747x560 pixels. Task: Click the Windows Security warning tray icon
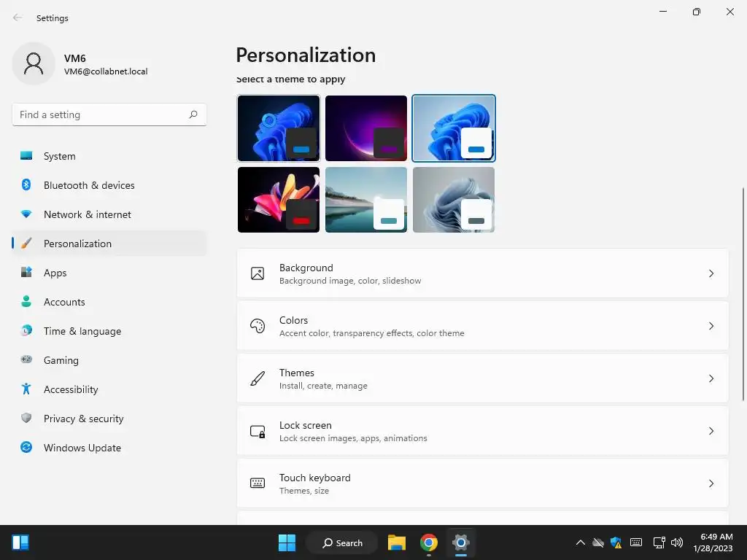point(616,542)
